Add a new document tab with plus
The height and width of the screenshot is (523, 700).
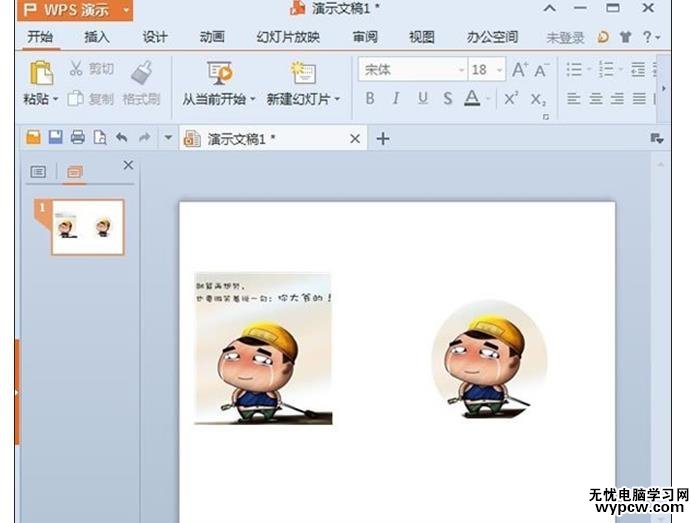click(x=383, y=139)
